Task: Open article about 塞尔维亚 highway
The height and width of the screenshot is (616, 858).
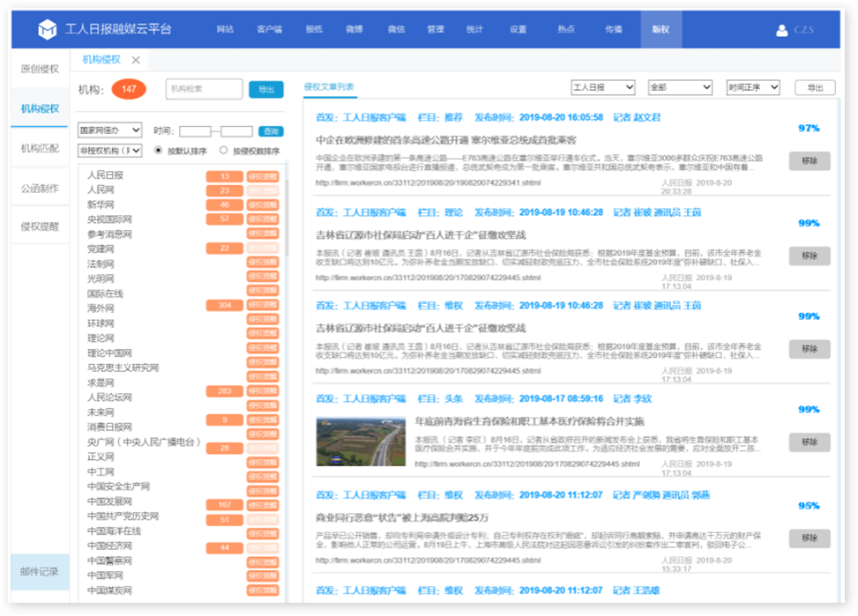Action: pyautogui.click(x=446, y=140)
